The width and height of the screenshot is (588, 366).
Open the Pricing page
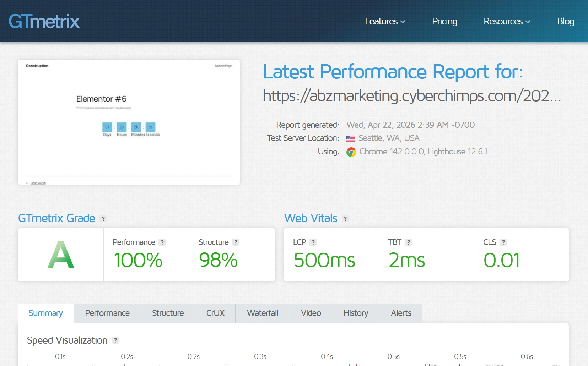click(x=444, y=22)
